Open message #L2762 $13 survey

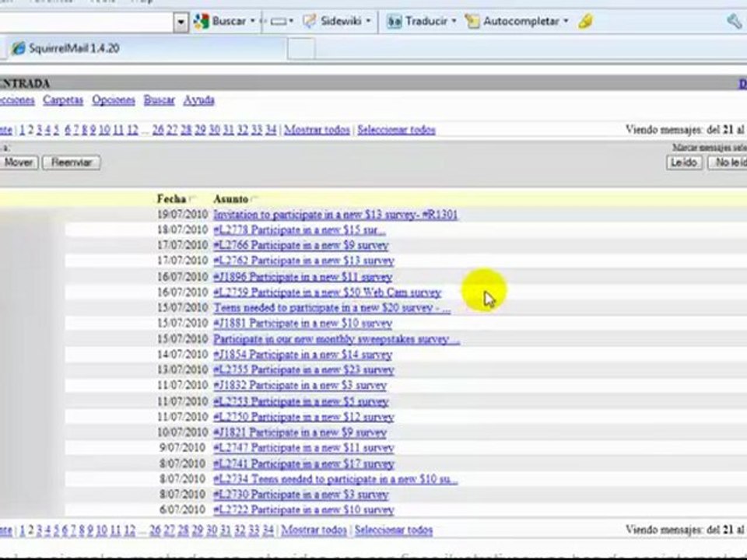pyautogui.click(x=303, y=261)
